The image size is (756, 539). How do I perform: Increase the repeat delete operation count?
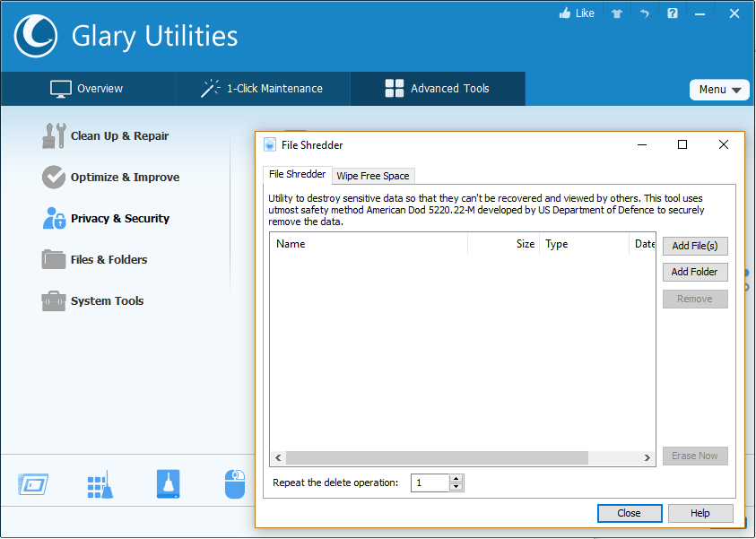click(456, 479)
